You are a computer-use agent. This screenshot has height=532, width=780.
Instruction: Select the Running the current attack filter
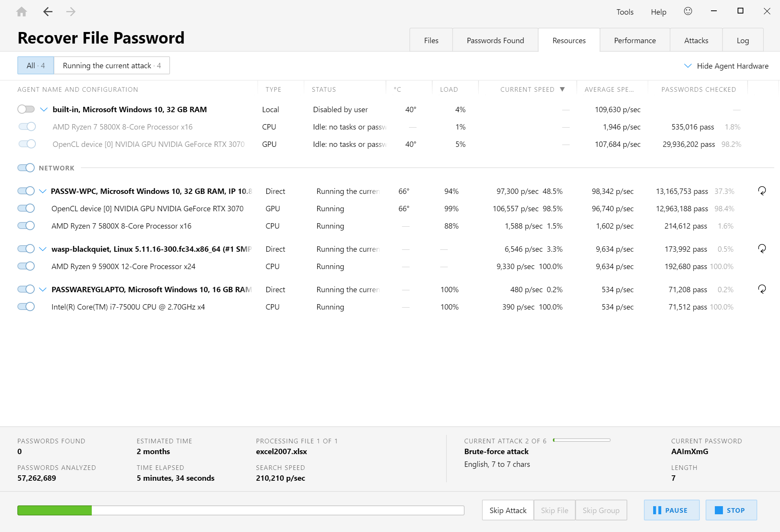[112, 65]
